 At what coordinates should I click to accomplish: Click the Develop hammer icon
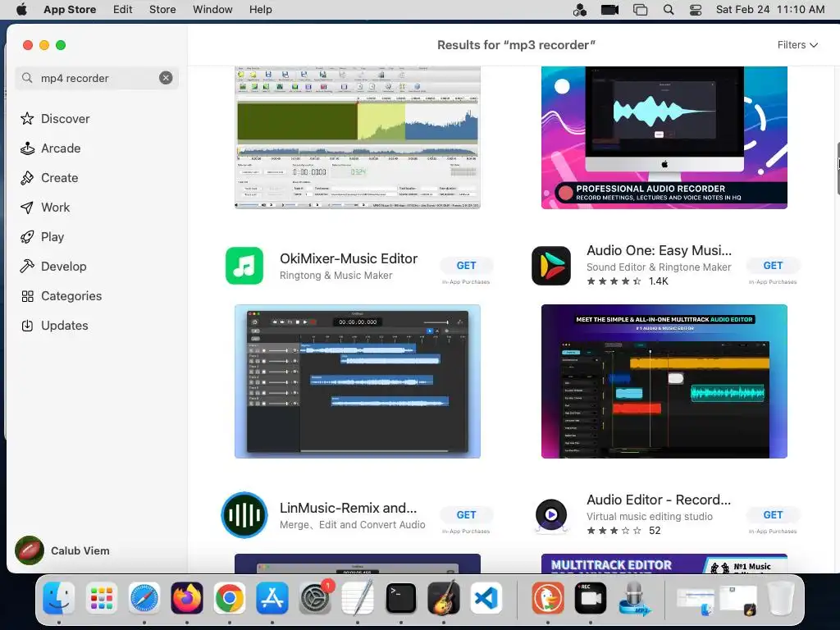(x=27, y=267)
